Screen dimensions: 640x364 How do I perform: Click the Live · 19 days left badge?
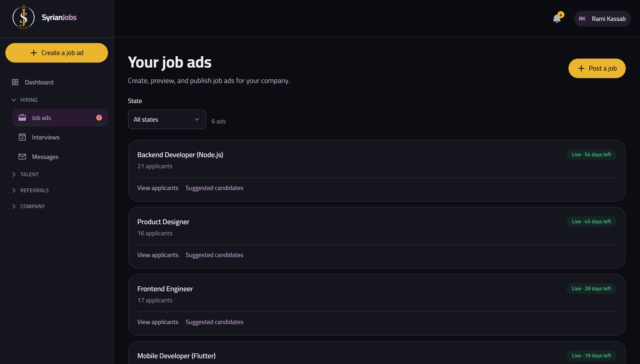tap(591, 356)
